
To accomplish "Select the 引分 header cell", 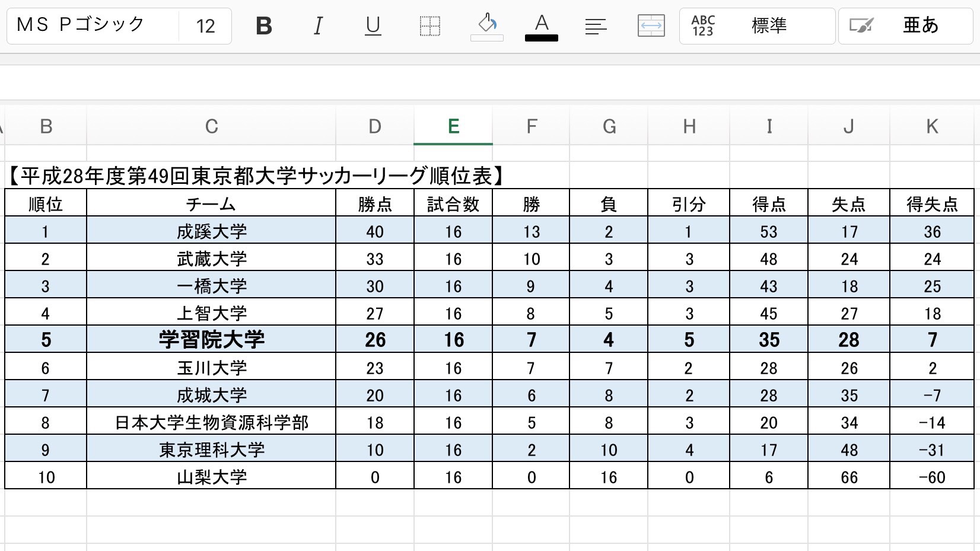I will point(689,203).
